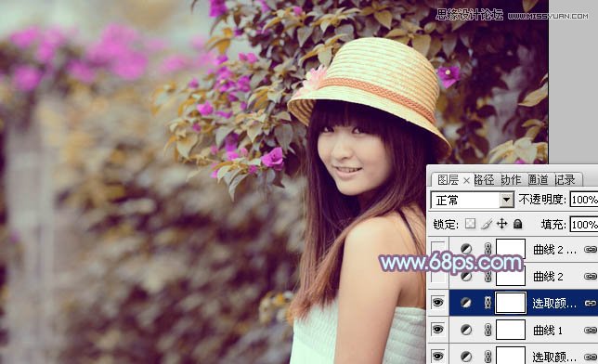The width and height of the screenshot is (598, 364).
Task: Click the 不透明度 label
Action: click(x=542, y=200)
